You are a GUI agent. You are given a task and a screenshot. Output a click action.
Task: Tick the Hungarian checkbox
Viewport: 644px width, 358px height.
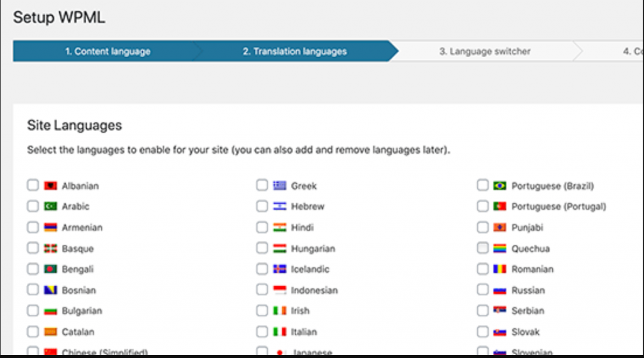tap(262, 248)
